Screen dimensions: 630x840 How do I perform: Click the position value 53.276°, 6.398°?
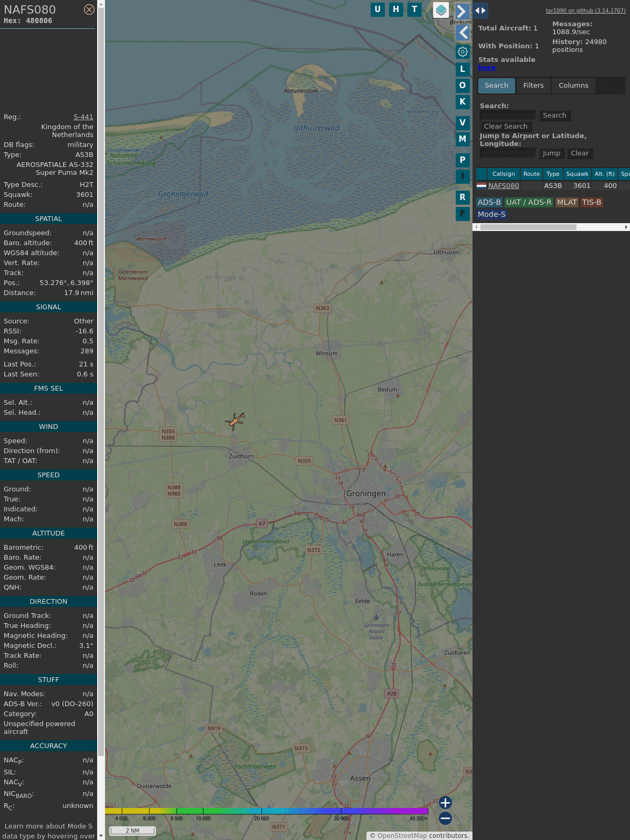pyautogui.click(x=67, y=283)
